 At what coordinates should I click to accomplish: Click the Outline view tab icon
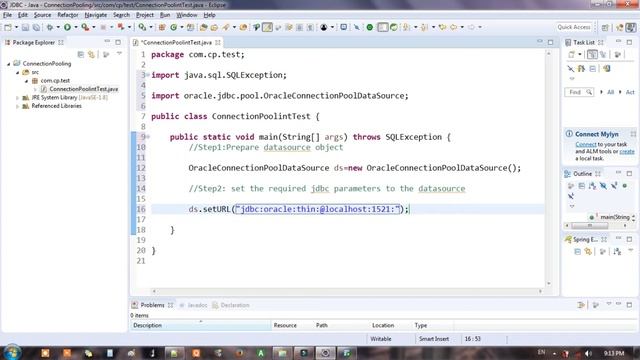click(x=568, y=174)
